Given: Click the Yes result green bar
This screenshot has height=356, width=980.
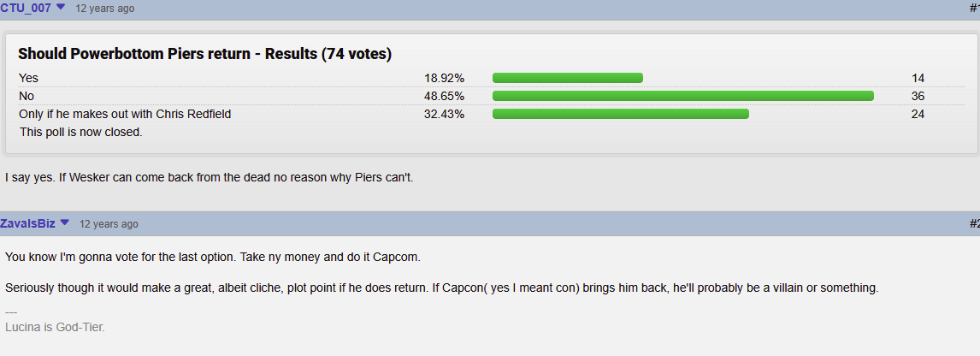Looking at the screenshot, I should pyautogui.click(x=568, y=78).
